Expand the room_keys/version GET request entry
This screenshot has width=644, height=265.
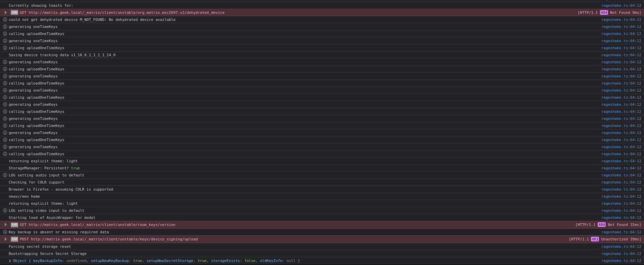(6, 225)
